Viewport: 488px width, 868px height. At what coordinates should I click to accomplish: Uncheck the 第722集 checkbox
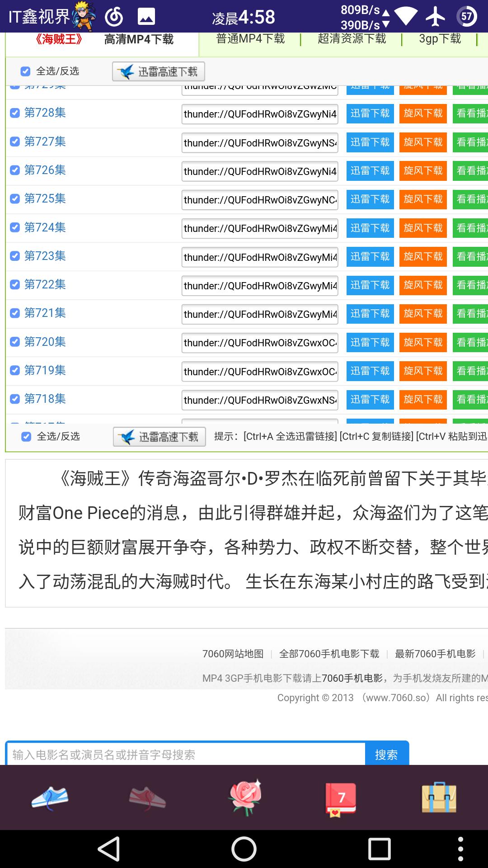(15, 284)
